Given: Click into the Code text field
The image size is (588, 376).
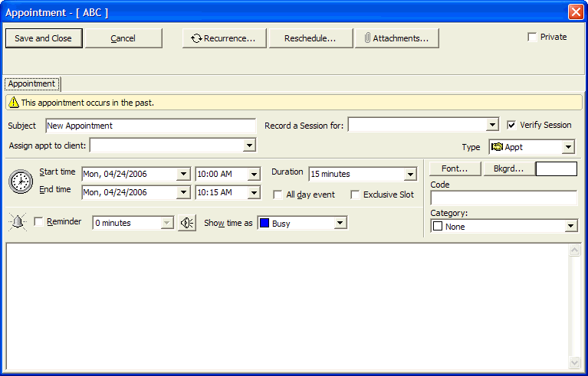Looking at the screenshot, I should pos(504,198).
